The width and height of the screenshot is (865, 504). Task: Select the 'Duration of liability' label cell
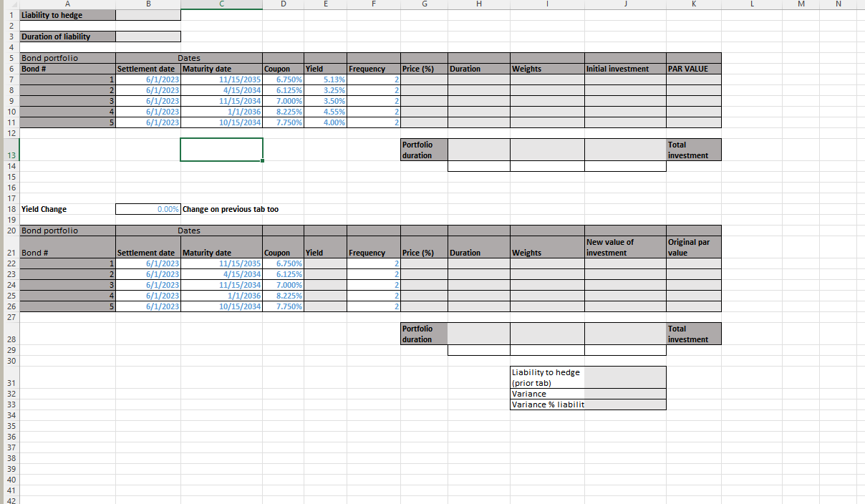[x=67, y=37]
